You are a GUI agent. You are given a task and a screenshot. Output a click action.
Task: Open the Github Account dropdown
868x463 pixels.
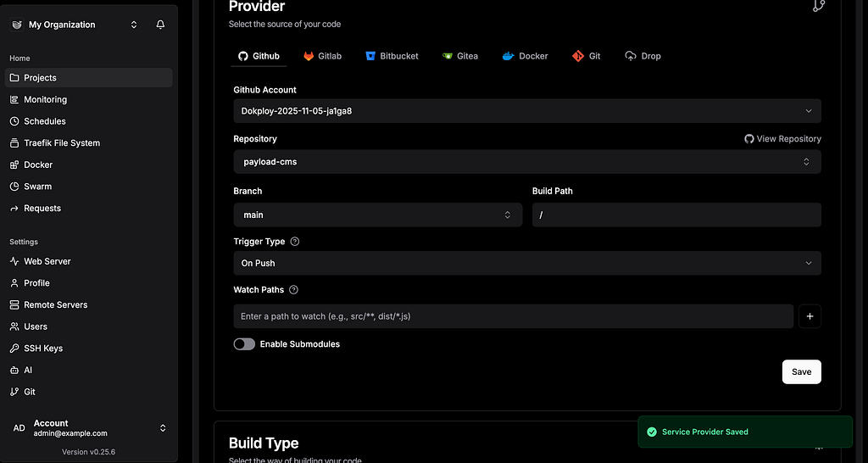[x=527, y=111]
